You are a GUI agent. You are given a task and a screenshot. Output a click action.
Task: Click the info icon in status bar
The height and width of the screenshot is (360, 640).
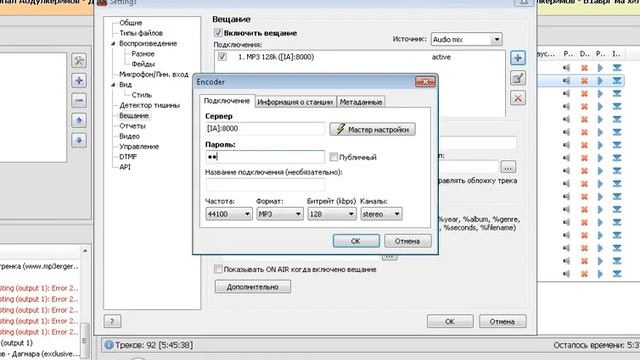pos(109,345)
